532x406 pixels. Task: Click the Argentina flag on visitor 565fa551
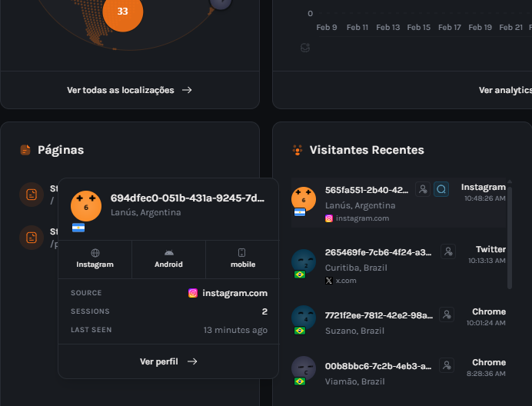[300, 212]
